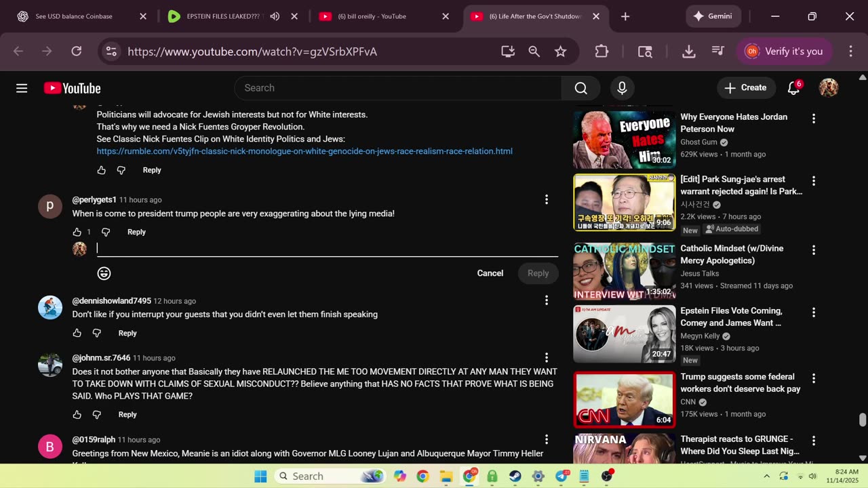This screenshot has width=868, height=488.
Task: Open options menu for @johnm.sr.7646 comment
Action: 547,357
